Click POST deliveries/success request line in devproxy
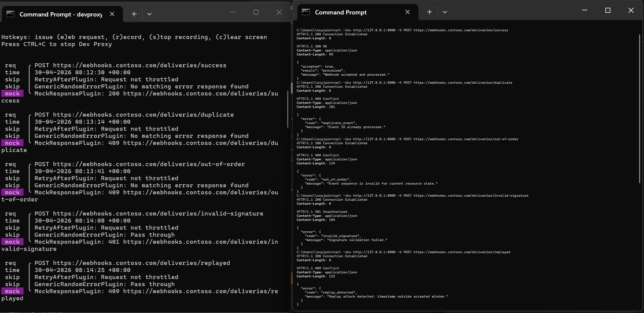644x313 pixels. coord(130,65)
